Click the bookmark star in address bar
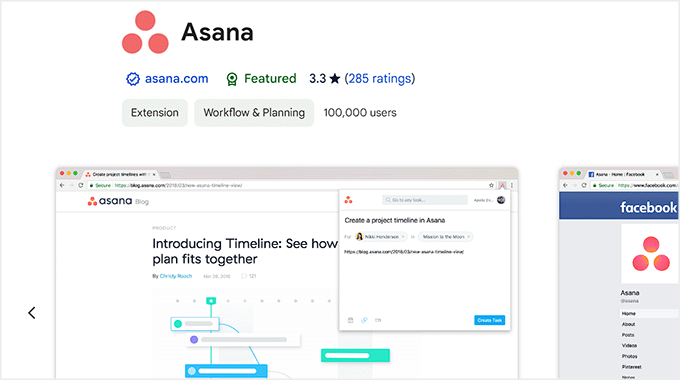This screenshot has height=380, width=680. pyautogui.click(x=491, y=185)
